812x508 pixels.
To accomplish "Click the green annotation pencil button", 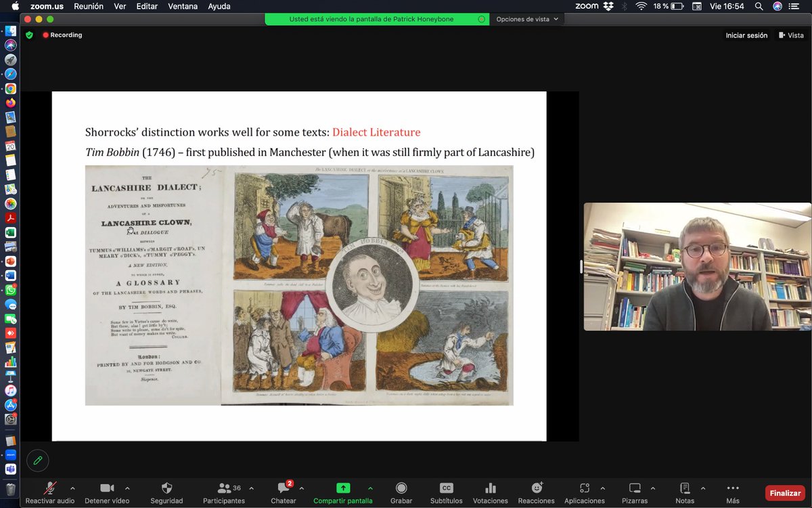I will pos(38,461).
